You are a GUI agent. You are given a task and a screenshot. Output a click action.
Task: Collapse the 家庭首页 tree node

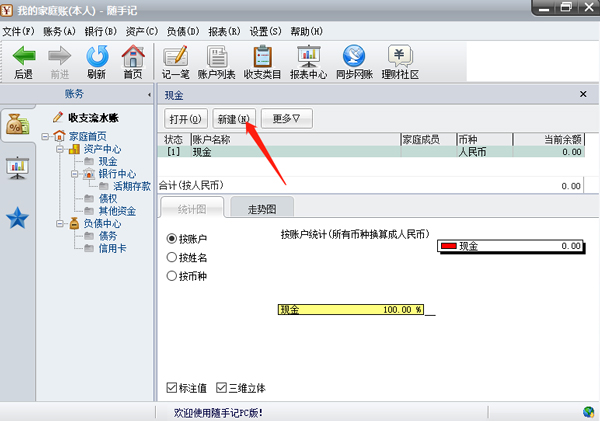coord(45,136)
